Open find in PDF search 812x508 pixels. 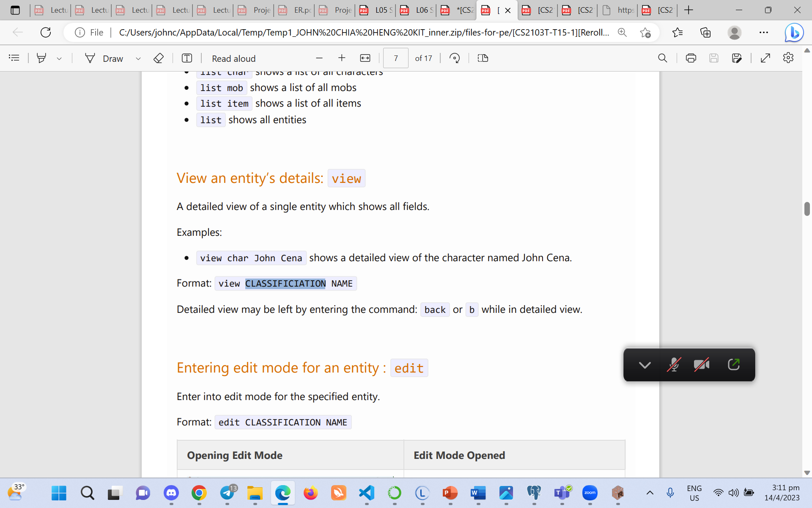[662, 58]
